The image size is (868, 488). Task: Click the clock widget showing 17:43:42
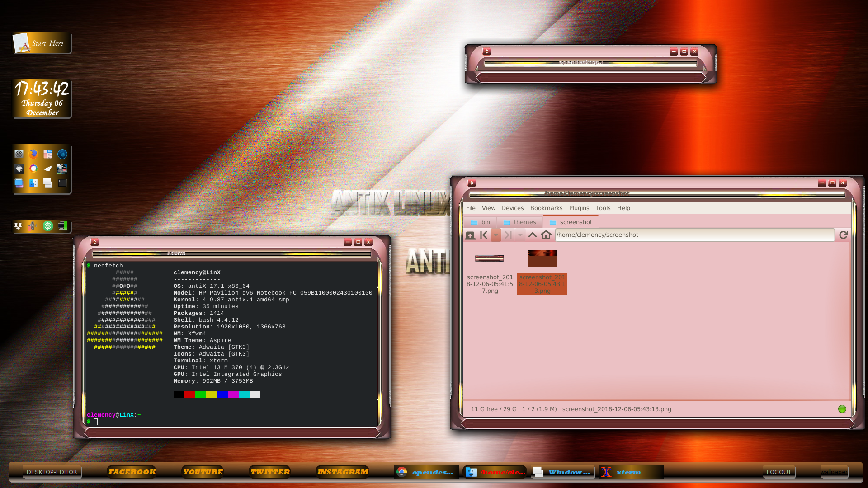pos(42,99)
